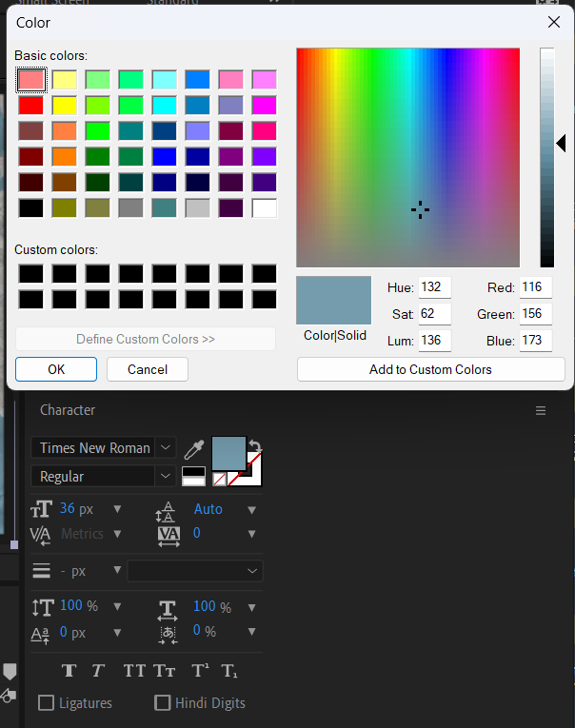Click the leading icon
Viewport: 575px width, 728px height.
click(x=165, y=511)
